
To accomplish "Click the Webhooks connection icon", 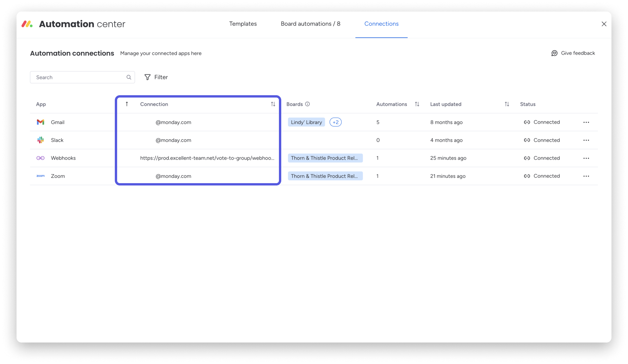I will pyautogui.click(x=40, y=158).
